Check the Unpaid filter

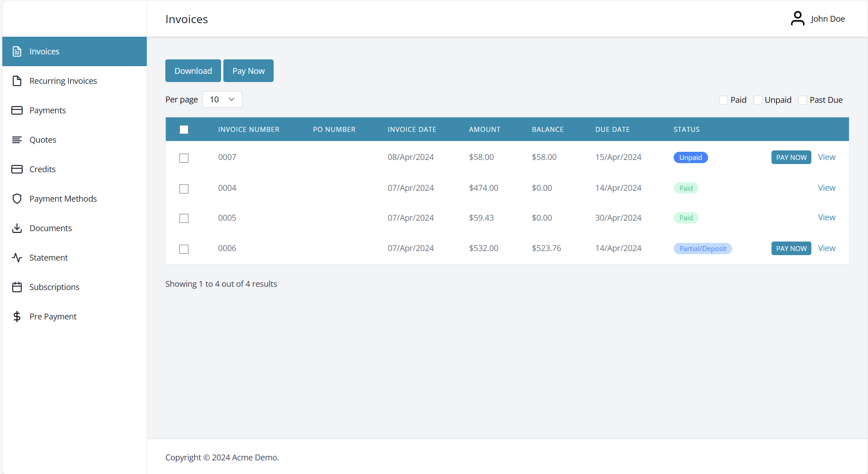[757, 100]
